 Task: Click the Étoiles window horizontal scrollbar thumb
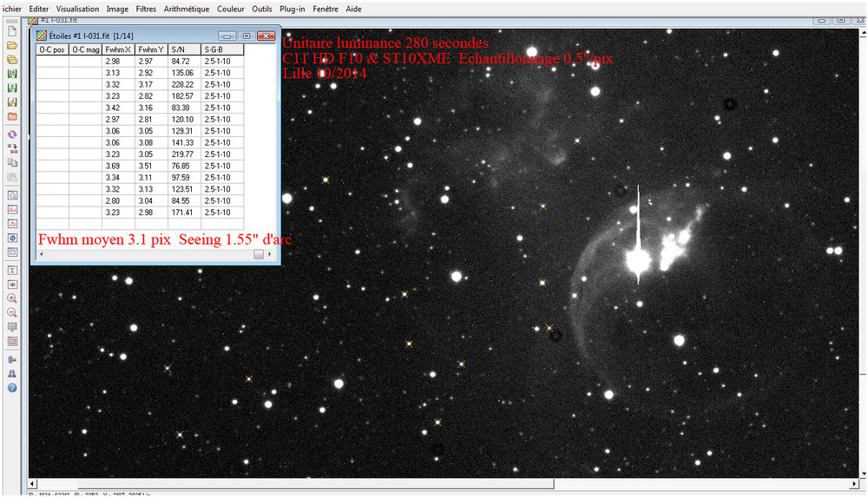click(x=259, y=254)
